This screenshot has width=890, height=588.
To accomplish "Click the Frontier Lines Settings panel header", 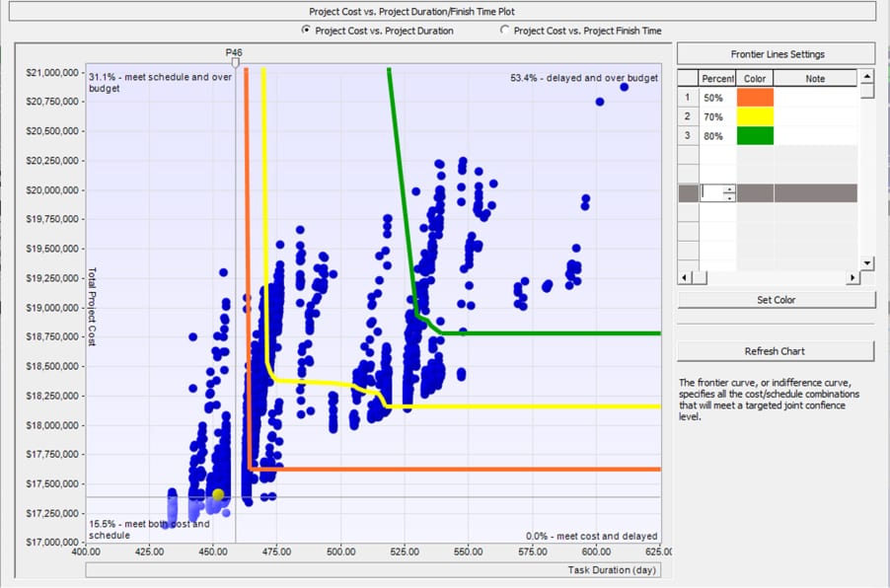I will click(x=777, y=54).
